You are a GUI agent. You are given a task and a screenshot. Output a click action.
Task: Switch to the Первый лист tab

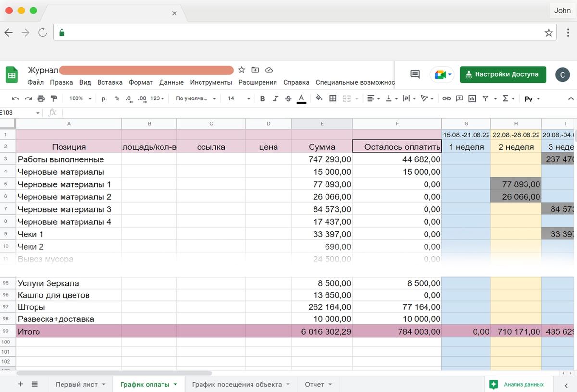(80, 384)
